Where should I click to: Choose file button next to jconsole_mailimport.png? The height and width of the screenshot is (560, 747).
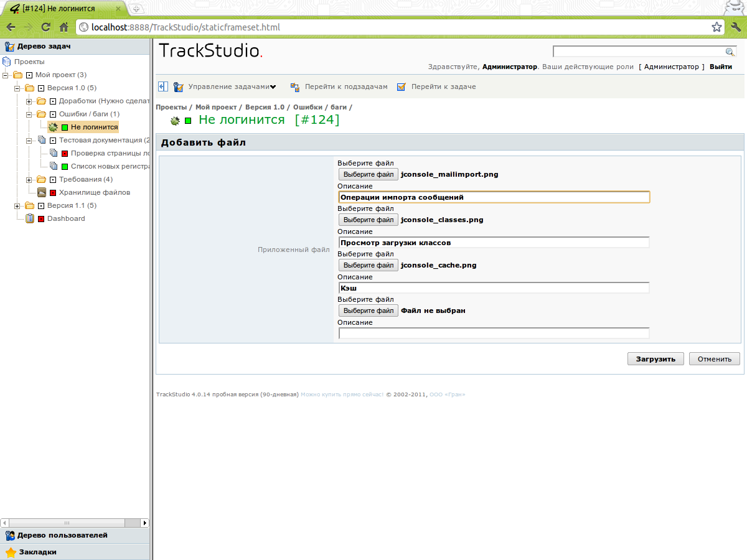coord(369,174)
